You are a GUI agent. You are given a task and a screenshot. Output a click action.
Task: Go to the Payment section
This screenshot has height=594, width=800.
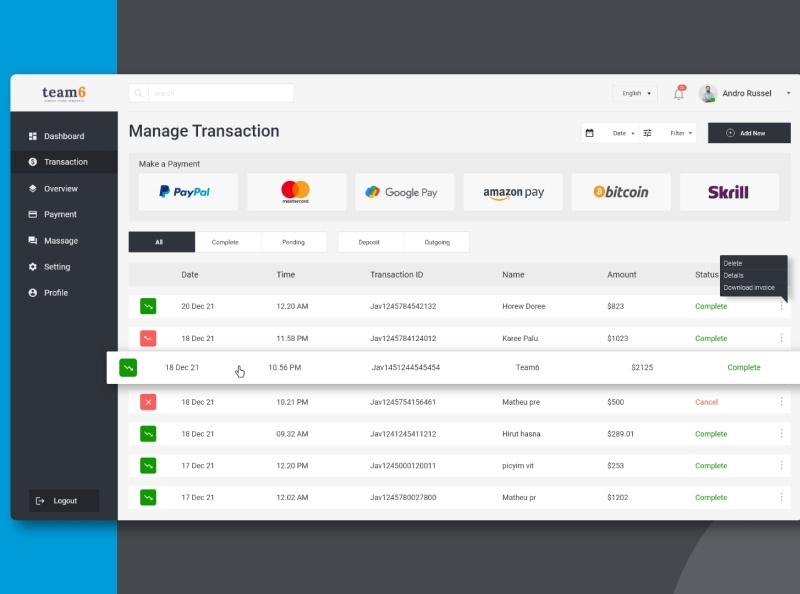[x=60, y=214]
